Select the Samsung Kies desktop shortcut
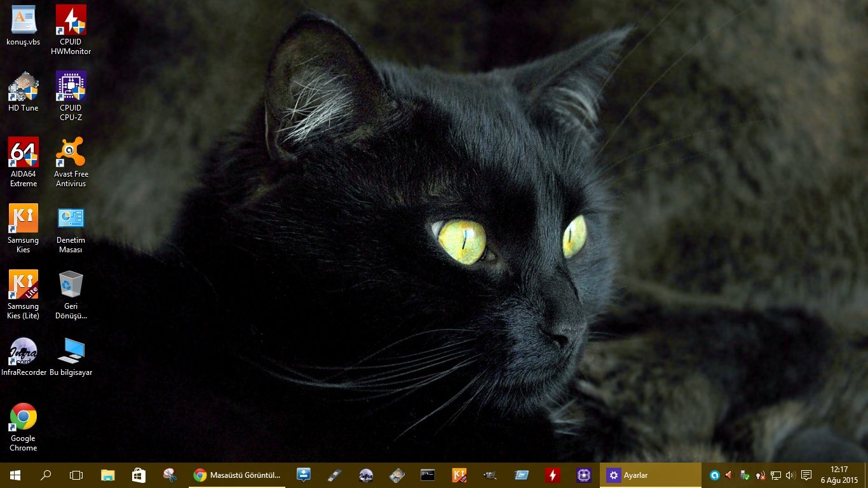This screenshot has width=868, height=488. click(24, 228)
